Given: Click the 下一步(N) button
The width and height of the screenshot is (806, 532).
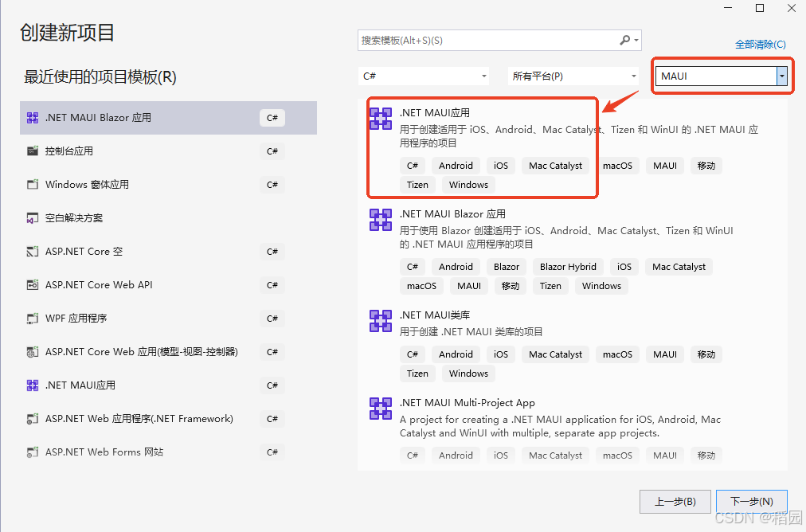Looking at the screenshot, I should click(x=752, y=501).
